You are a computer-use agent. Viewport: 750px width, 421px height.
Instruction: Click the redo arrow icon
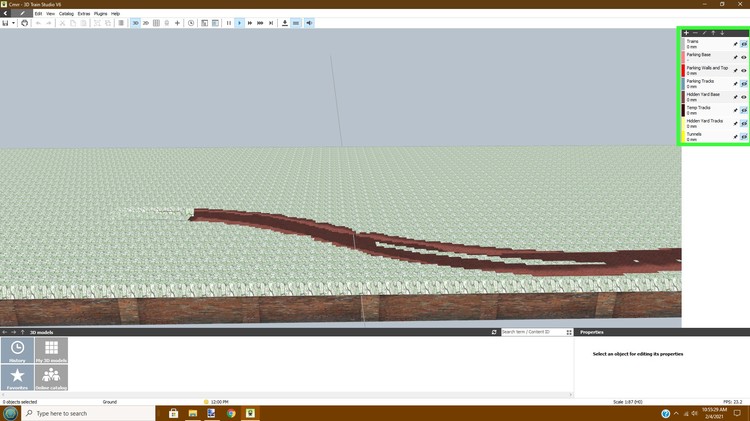pos(49,23)
